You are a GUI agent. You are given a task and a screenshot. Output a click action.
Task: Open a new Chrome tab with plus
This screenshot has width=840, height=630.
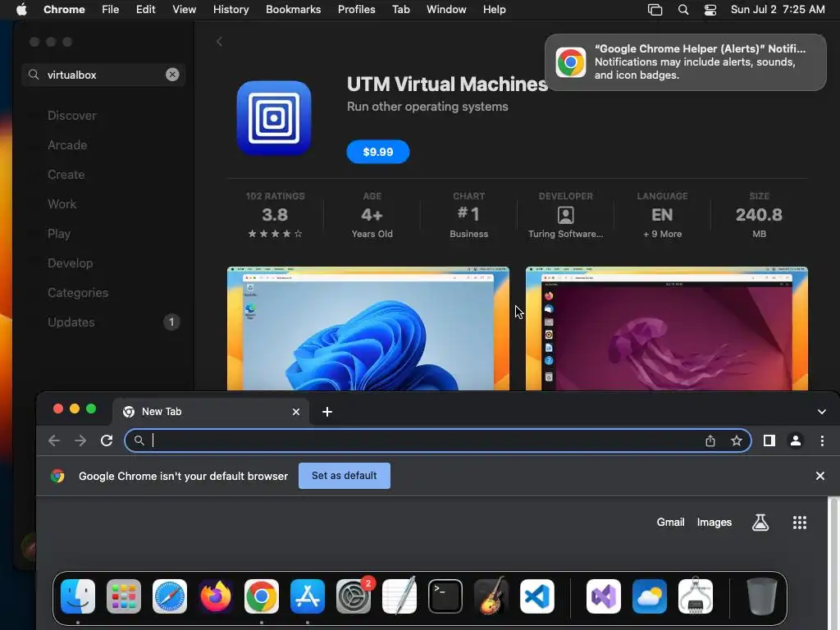tap(327, 412)
